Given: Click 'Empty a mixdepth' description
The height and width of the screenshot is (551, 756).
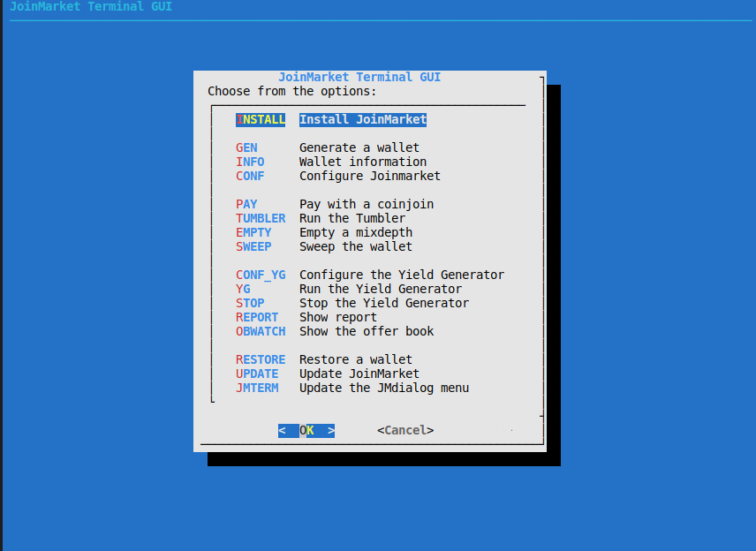Looking at the screenshot, I should click(356, 232).
